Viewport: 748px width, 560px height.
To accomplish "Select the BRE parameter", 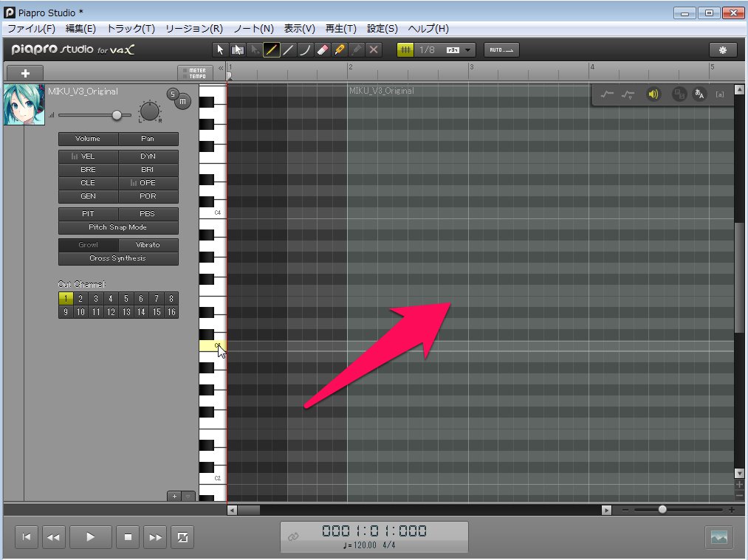I will tap(88, 170).
